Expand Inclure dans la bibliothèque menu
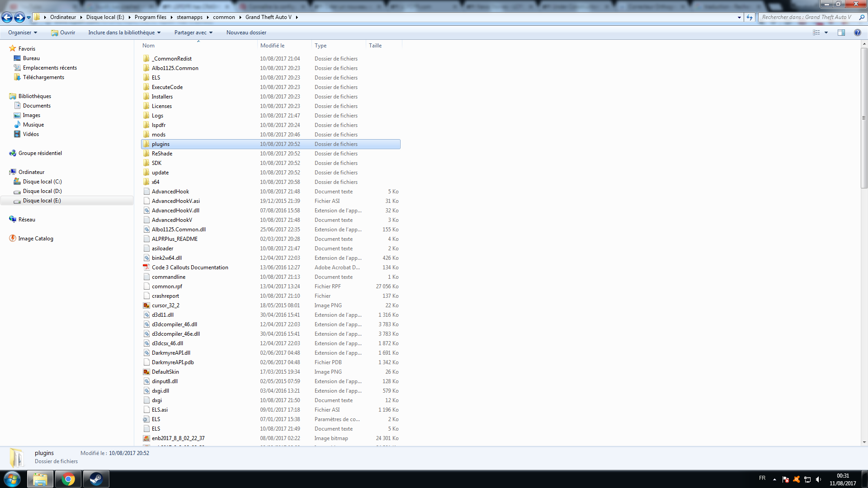Screen dimensions: 868x488 coord(124,33)
